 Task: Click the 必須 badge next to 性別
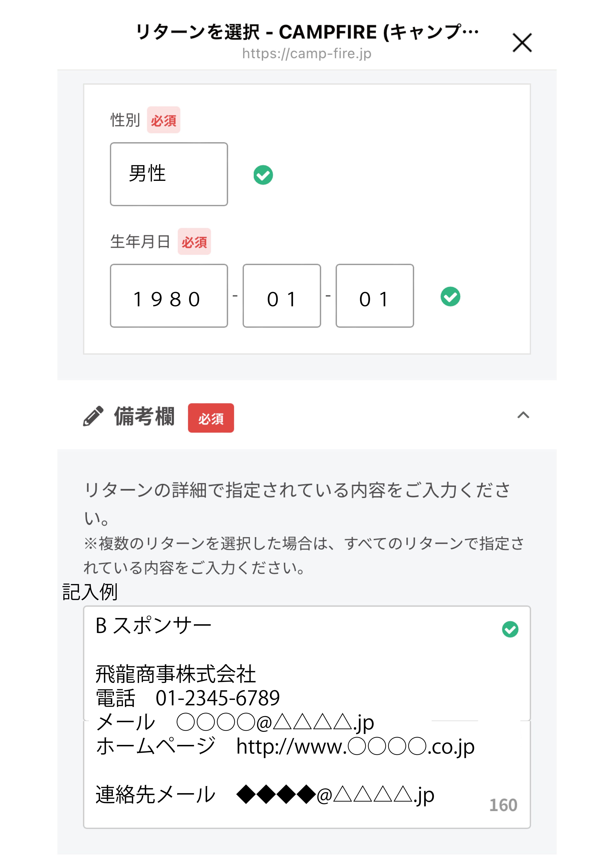point(163,120)
